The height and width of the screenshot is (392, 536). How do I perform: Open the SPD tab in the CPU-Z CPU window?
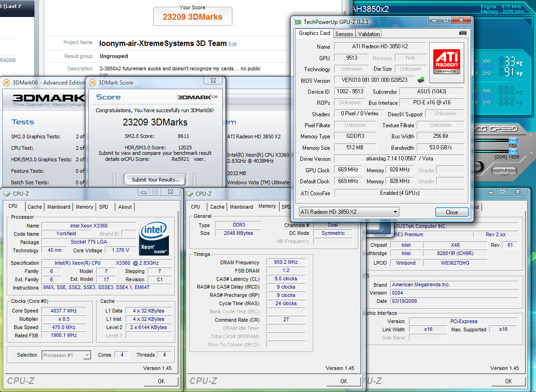(104, 207)
